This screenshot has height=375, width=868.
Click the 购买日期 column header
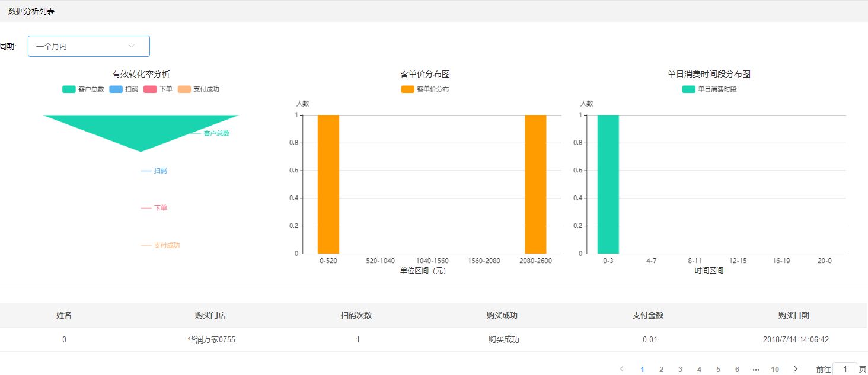coord(793,315)
